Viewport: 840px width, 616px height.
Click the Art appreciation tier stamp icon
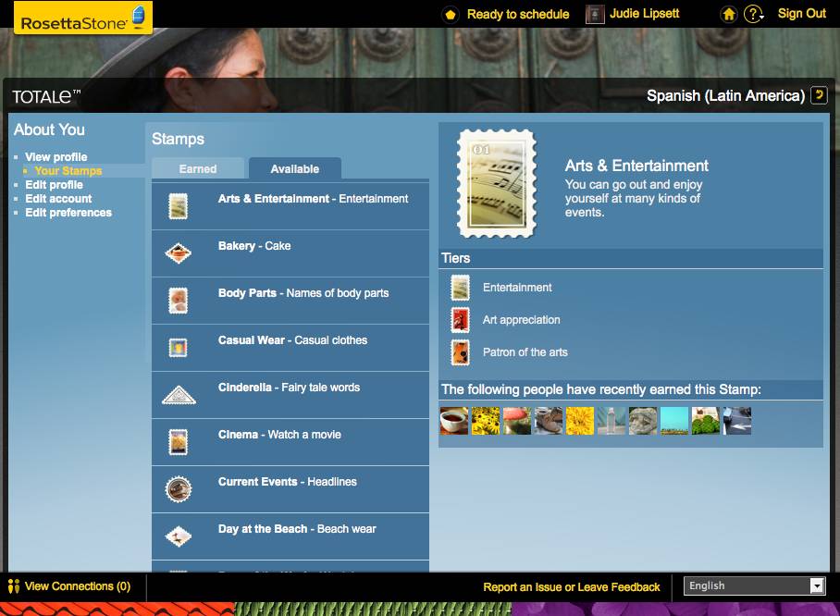click(x=460, y=320)
